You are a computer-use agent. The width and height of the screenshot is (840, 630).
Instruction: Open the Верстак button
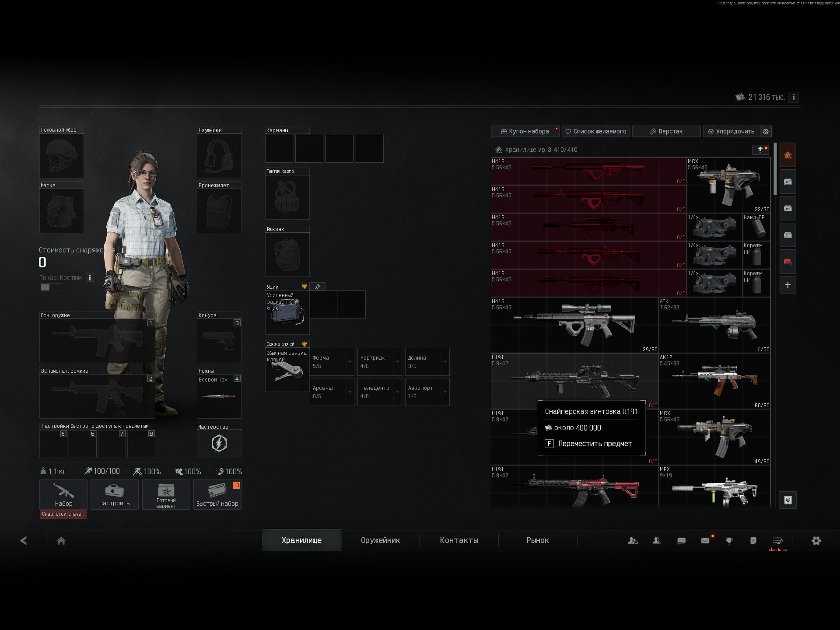[x=666, y=131]
